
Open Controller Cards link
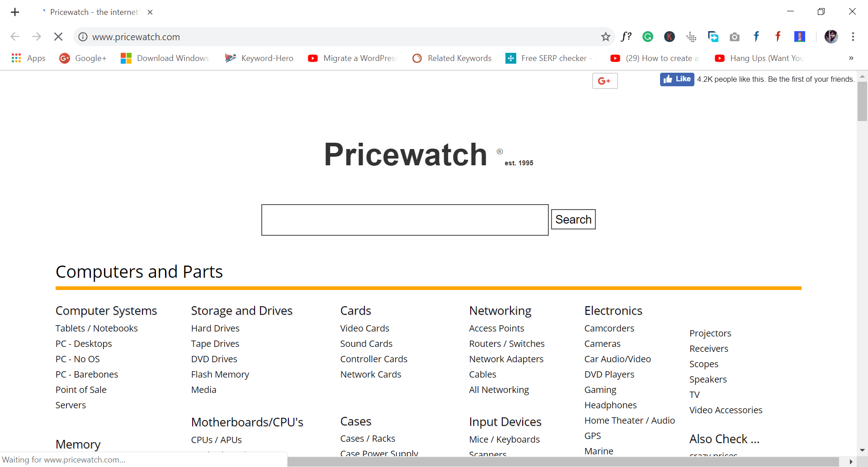pos(374,359)
